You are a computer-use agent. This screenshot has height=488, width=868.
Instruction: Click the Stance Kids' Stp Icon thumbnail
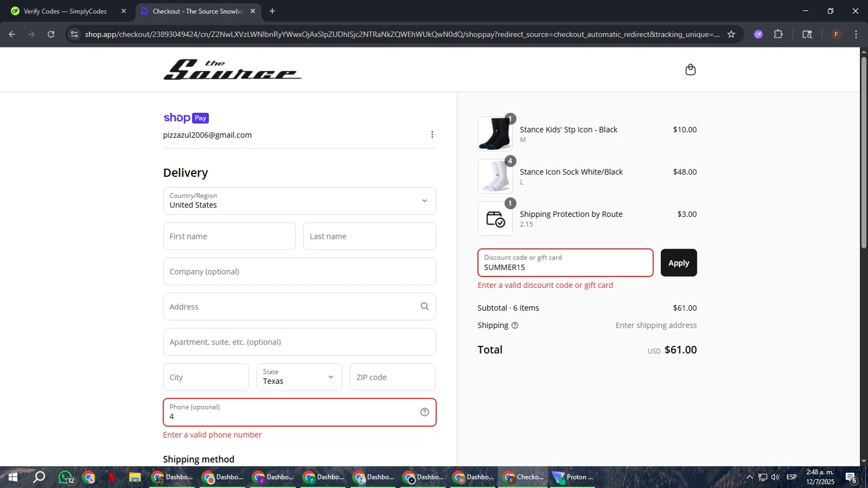point(495,134)
